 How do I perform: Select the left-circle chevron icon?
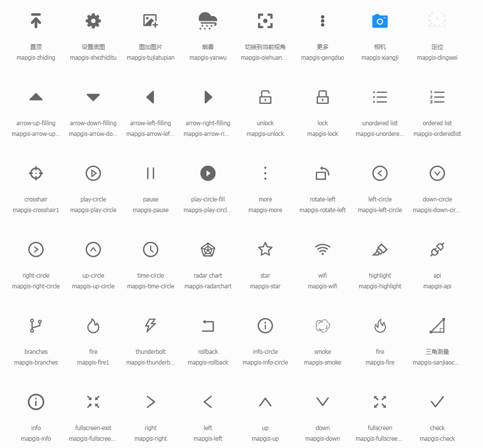pos(380,173)
